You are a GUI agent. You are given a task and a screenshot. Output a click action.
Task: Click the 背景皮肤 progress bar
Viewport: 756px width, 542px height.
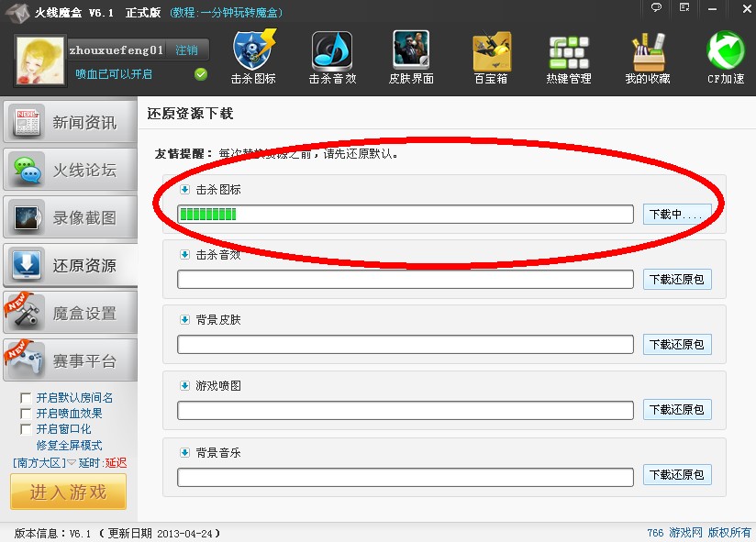406,345
